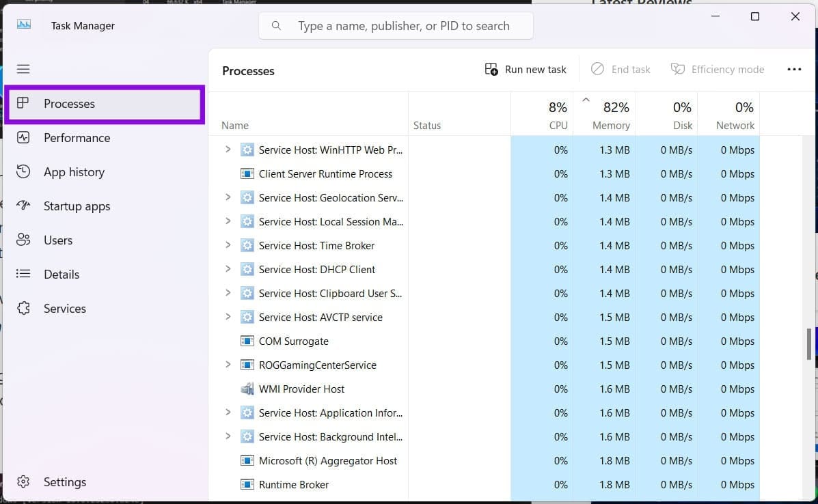Open the Details page
Screen dimensions: 818x504
(105, 275)
